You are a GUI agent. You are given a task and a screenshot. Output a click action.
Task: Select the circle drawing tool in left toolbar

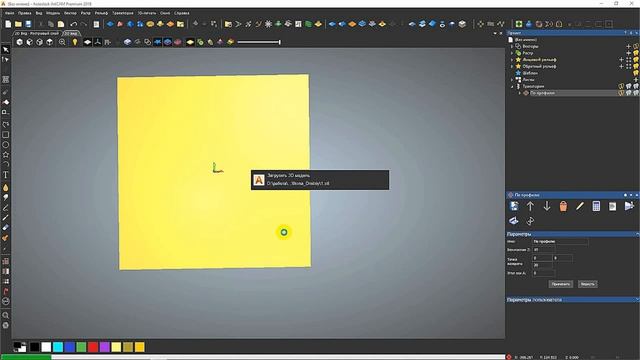click(x=6, y=145)
